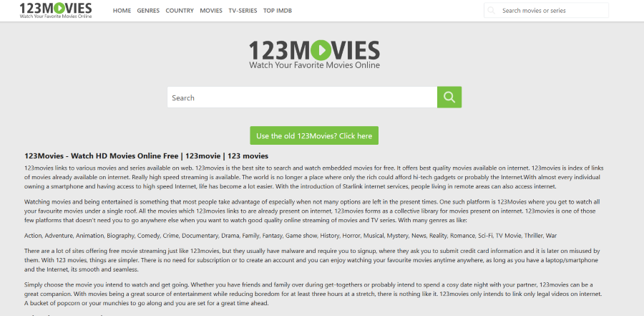Focus the main Search input field

click(302, 97)
